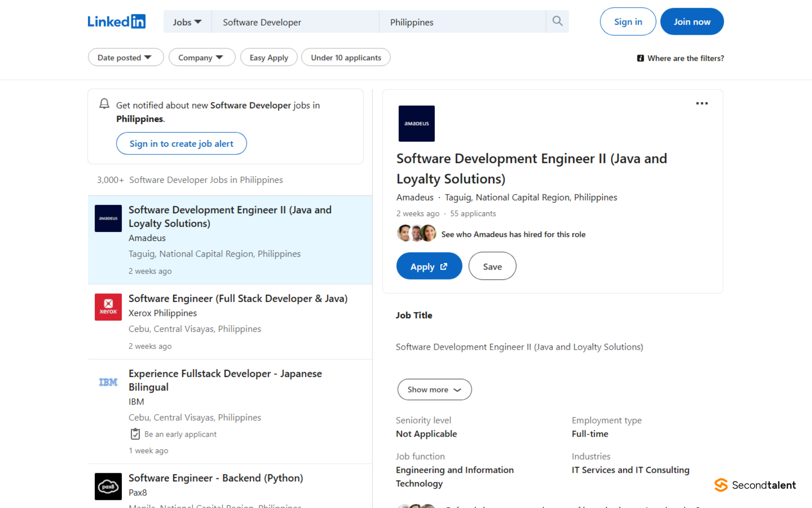812x508 pixels.
Task: Toggle the Under 10 applicants filter
Action: click(346, 57)
